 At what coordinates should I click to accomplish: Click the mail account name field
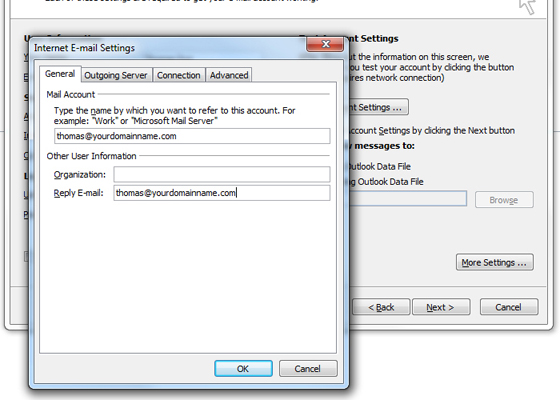192,136
